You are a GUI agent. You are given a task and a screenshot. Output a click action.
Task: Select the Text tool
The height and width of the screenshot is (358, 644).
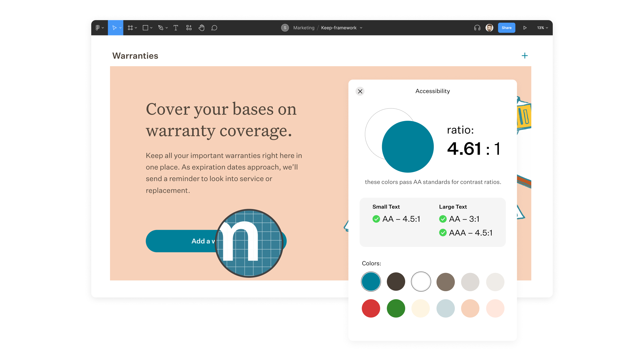coord(176,28)
